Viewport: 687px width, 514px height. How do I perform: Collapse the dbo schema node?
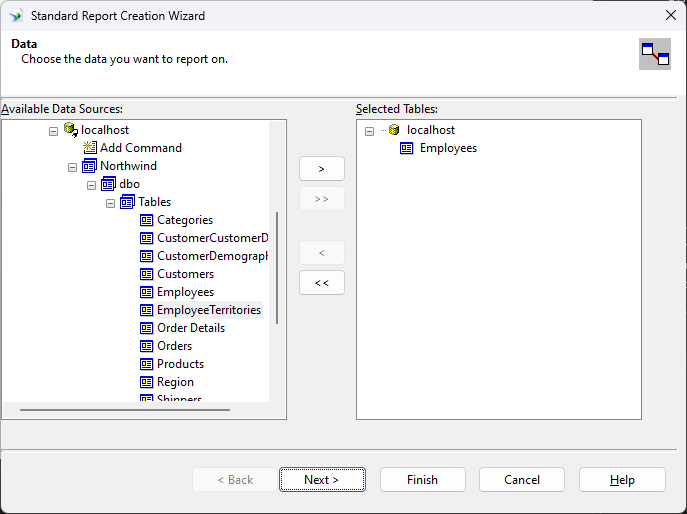coord(92,184)
